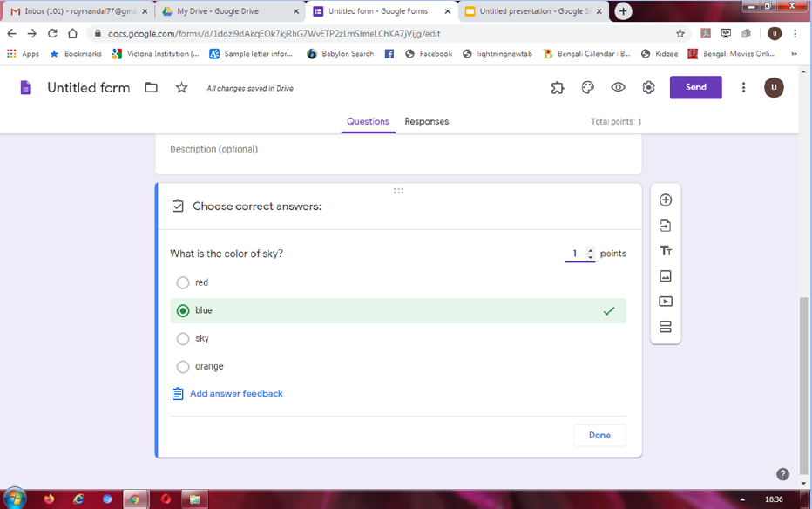Open Bookmarks star folder
Image resolution: width=812 pixels, height=509 pixels.
(x=76, y=53)
